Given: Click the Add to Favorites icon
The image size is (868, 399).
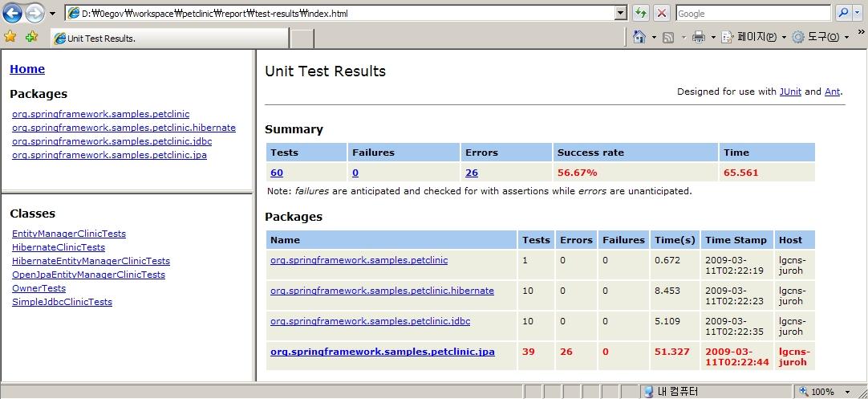Looking at the screenshot, I should 31,37.
